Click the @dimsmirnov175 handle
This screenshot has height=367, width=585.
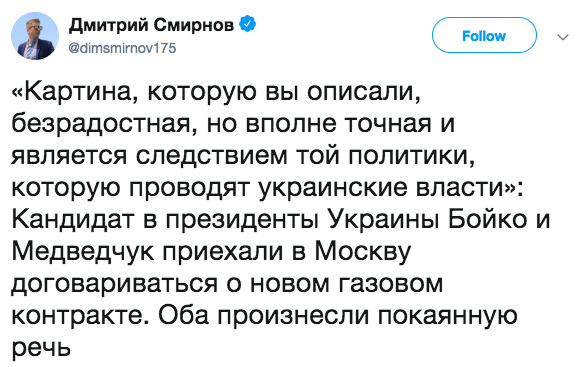tap(122, 48)
